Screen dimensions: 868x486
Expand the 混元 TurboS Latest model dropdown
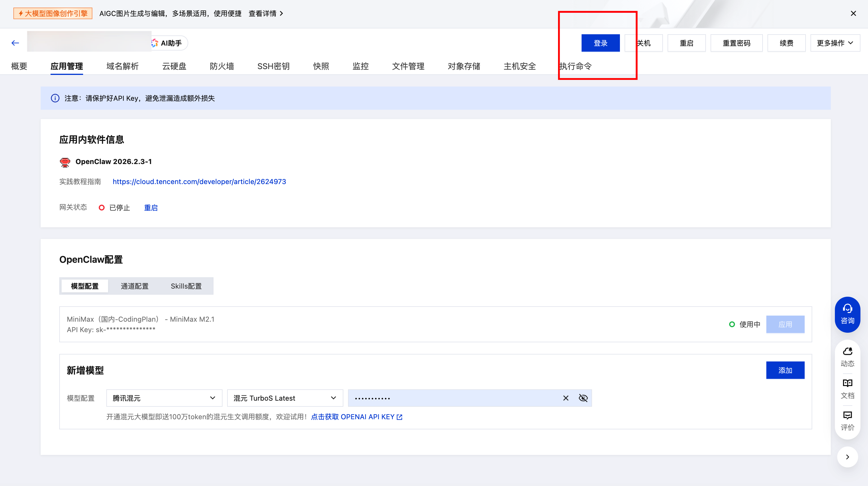click(285, 398)
